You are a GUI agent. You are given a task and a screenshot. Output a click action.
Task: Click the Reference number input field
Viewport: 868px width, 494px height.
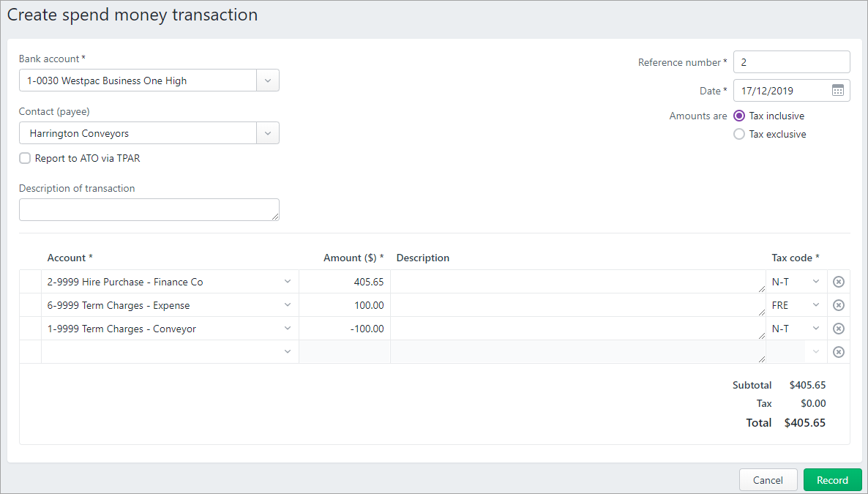tap(791, 61)
